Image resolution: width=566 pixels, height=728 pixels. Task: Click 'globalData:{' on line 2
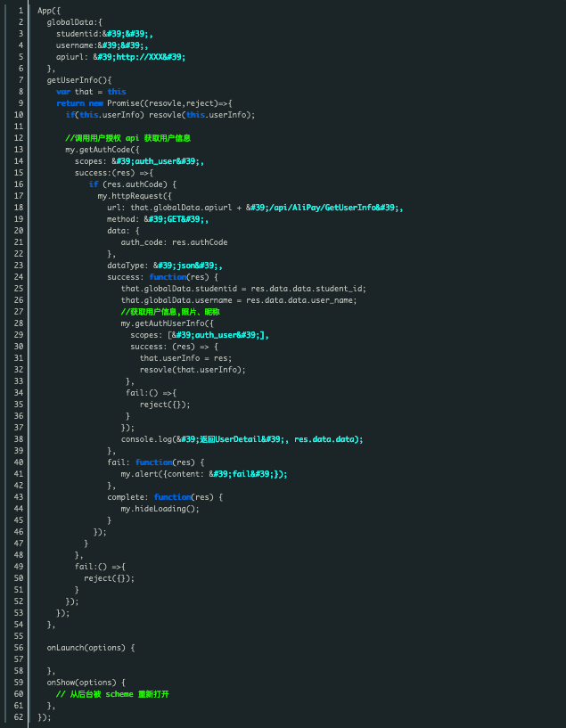click(74, 22)
